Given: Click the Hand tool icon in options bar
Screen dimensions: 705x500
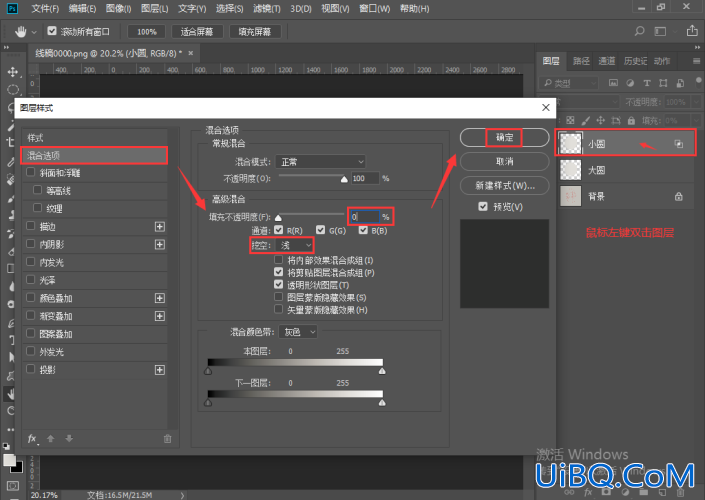Looking at the screenshot, I should click(x=20, y=31).
